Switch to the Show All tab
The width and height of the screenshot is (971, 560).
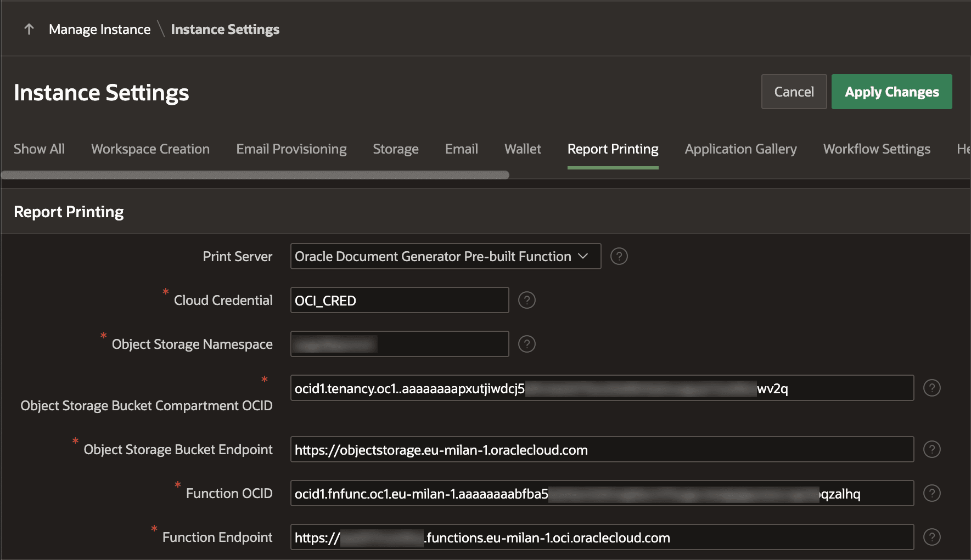(39, 149)
